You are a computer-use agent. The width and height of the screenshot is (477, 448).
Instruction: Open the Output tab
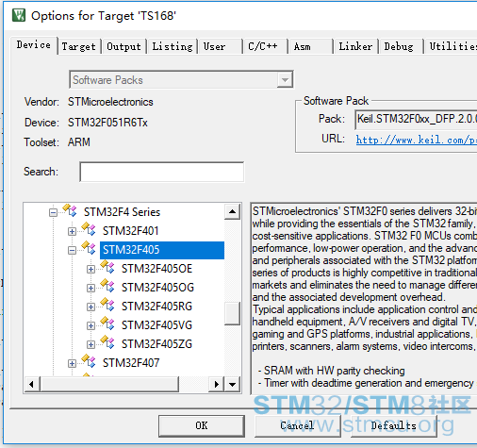(123, 46)
